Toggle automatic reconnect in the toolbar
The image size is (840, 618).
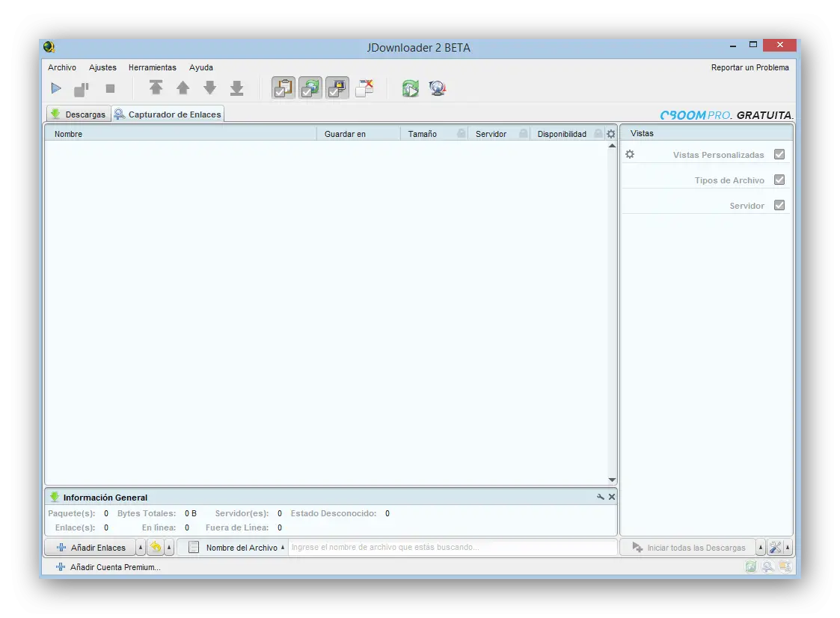click(310, 88)
